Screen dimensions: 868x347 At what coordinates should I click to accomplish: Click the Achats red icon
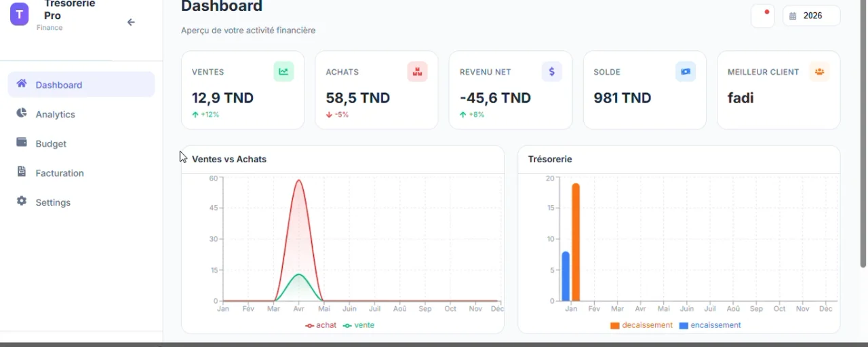tap(418, 71)
